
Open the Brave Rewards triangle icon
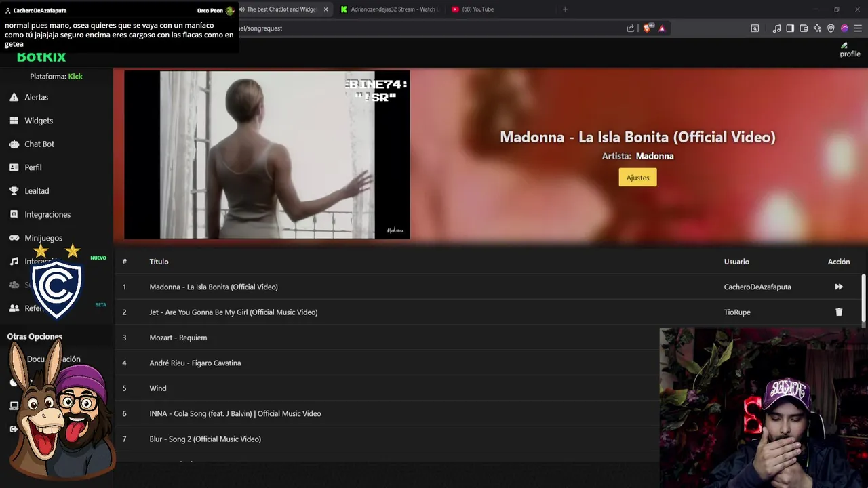(662, 28)
